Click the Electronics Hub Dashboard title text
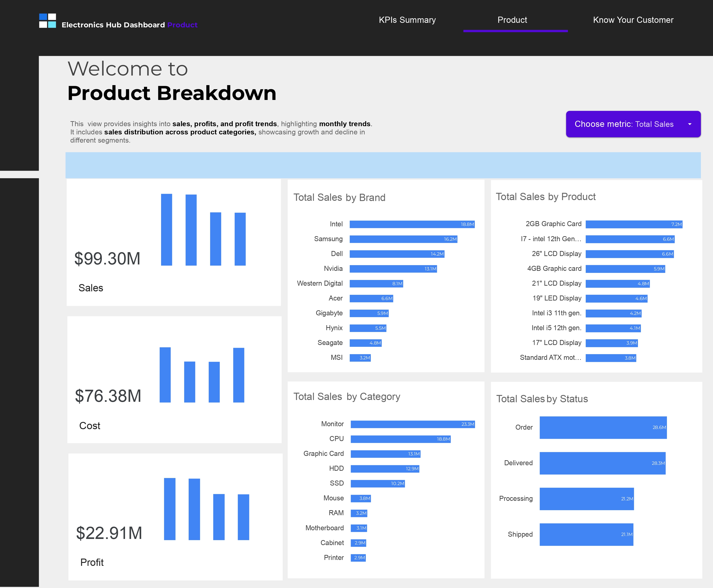This screenshot has width=713, height=588. pyautogui.click(x=113, y=25)
